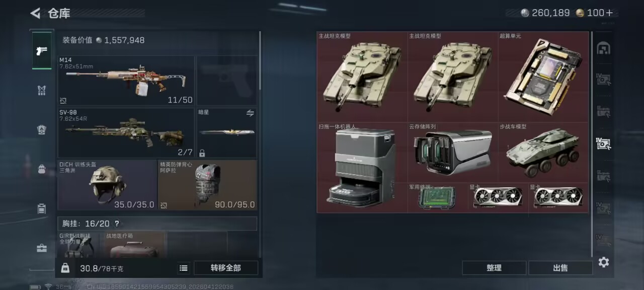Select the 超算单元 item thumbnail
The height and width of the screenshot is (290, 644).
tap(543, 77)
